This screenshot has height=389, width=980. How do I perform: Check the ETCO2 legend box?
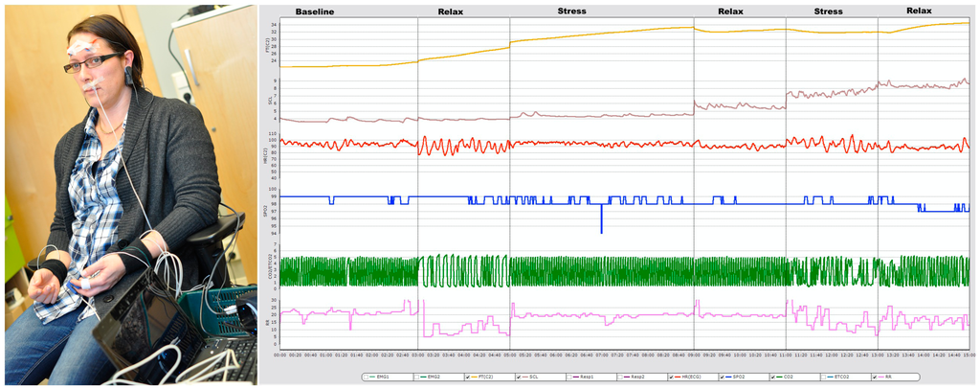coord(823,378)
